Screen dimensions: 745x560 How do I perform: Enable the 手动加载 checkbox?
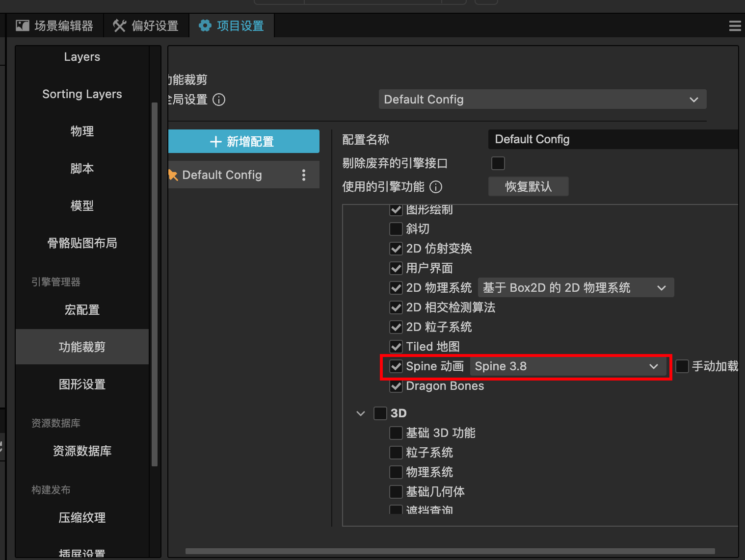click(682, 366)
